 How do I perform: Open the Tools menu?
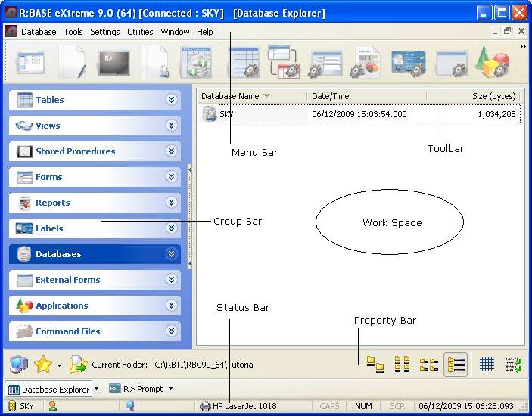click(x=73, y=32)
